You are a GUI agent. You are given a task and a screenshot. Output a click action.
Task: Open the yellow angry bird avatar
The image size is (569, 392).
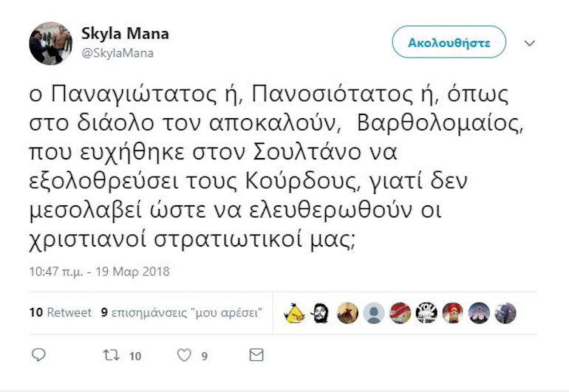pyautogui.click(x=295, y=313)
